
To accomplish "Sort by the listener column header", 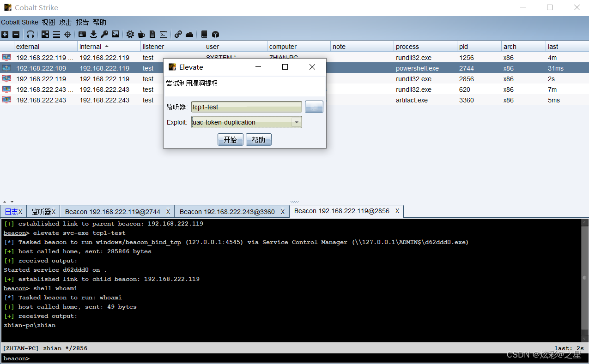I will pos(172,47).
